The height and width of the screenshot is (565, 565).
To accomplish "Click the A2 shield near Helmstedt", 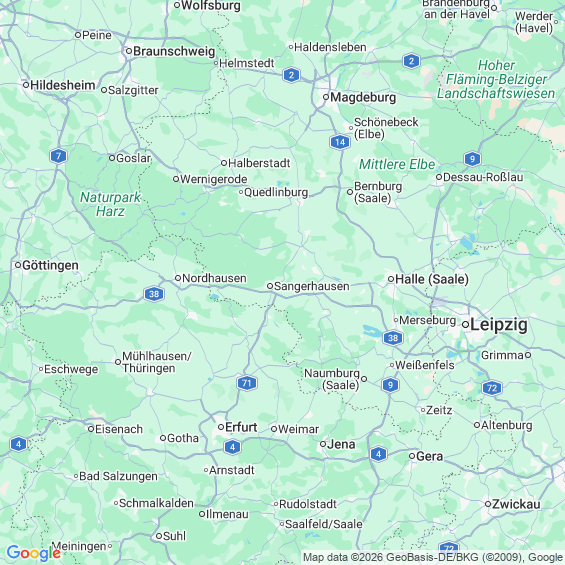I will [292, 75].
